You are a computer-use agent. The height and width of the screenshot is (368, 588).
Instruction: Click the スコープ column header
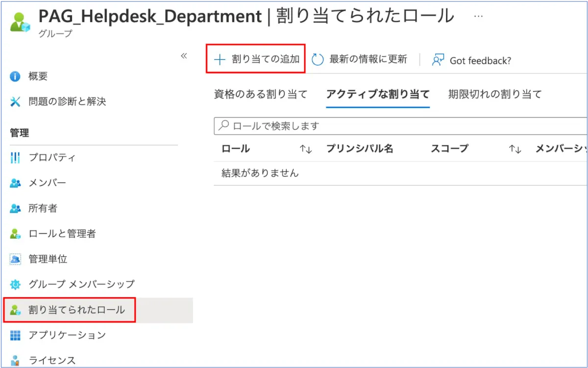point(449,149)
